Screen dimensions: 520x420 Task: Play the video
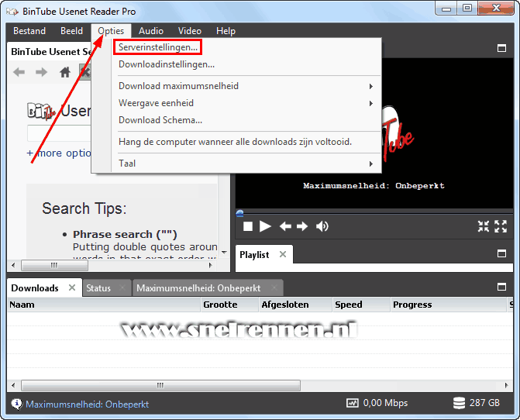tap(265, 226)
